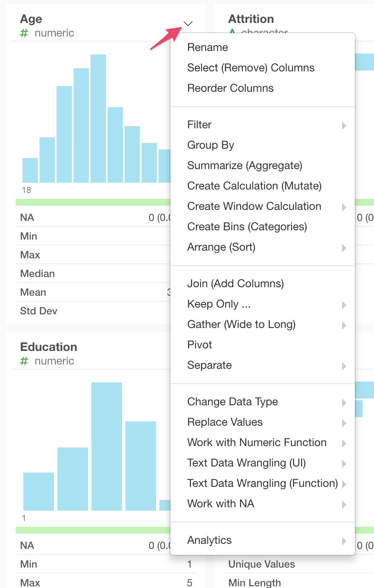
Task: Open the Analytics submenu
Action: (x=344, y=541)
